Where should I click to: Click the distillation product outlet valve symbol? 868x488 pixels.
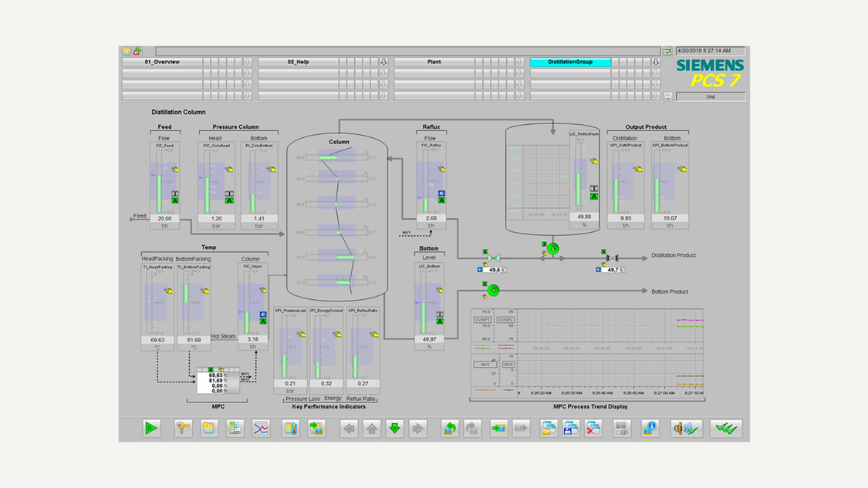[x=611, y=257]
